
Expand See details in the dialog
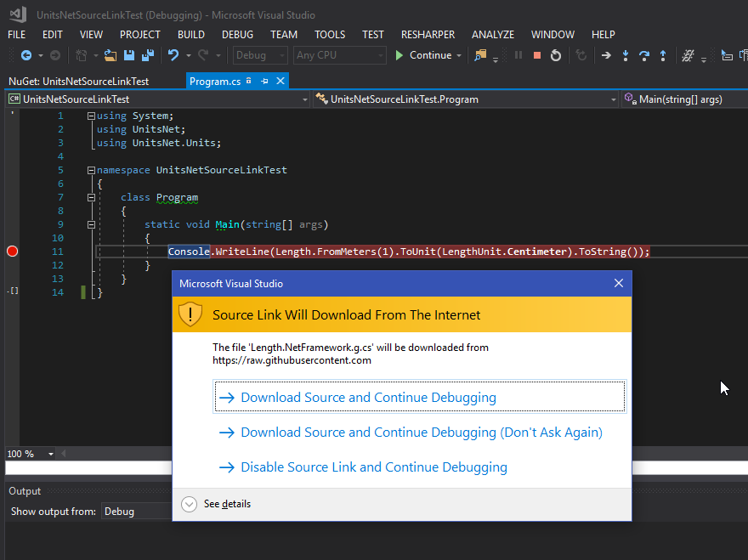216,504
